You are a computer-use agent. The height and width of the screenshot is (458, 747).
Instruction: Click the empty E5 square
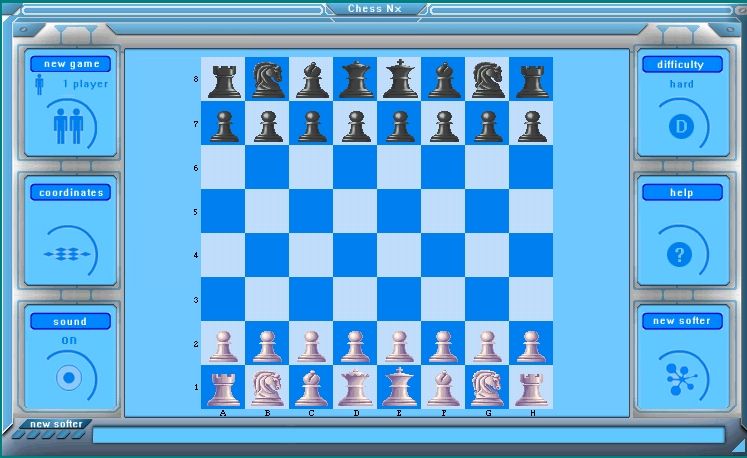(x=399, y=211)
